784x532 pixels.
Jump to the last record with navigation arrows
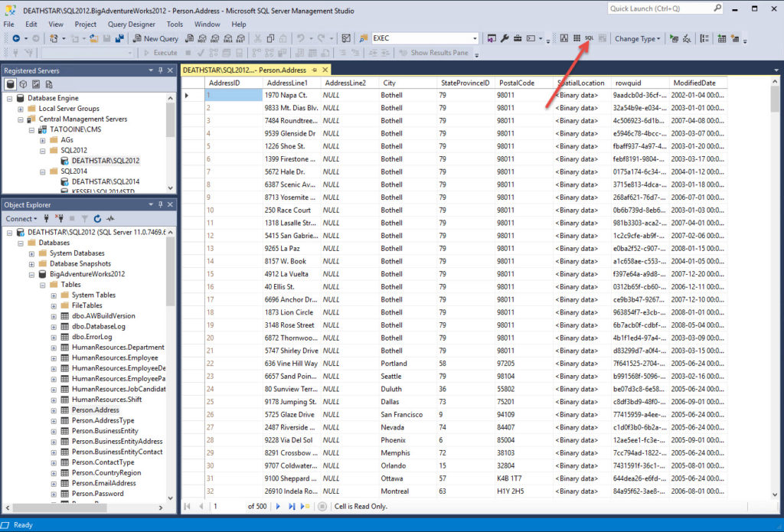pos(292,506)
